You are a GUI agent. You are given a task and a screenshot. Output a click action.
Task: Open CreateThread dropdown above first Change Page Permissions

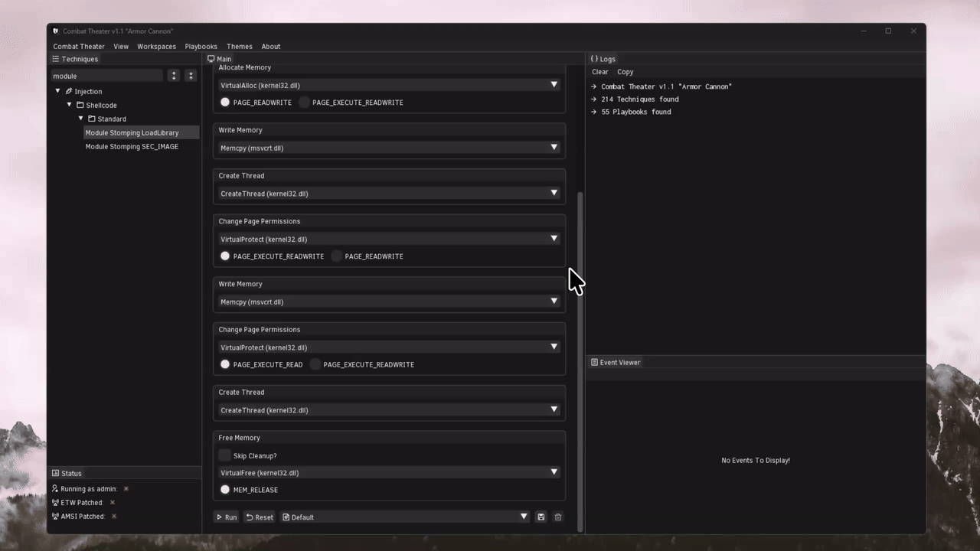coord(389,194)
